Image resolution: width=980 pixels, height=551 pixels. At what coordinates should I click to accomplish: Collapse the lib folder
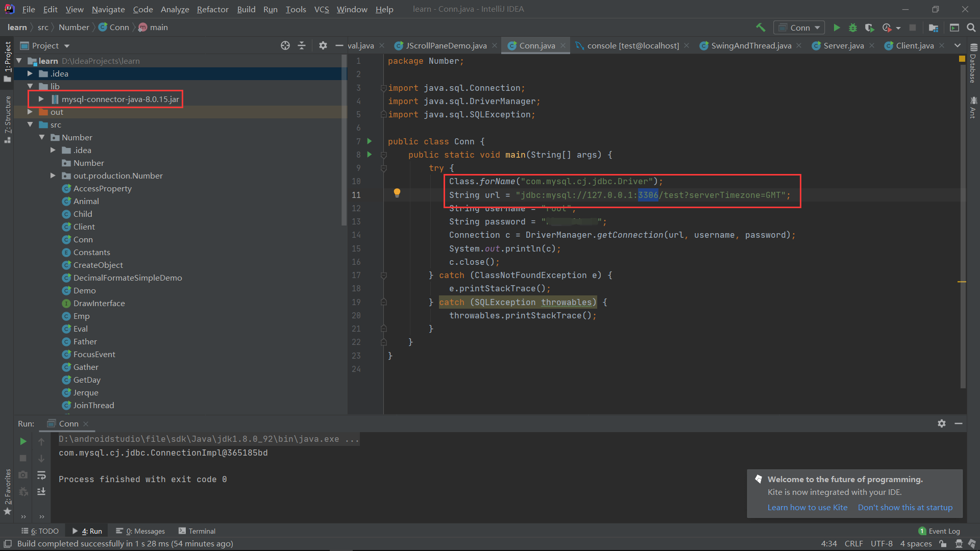(x=30, y=86)
